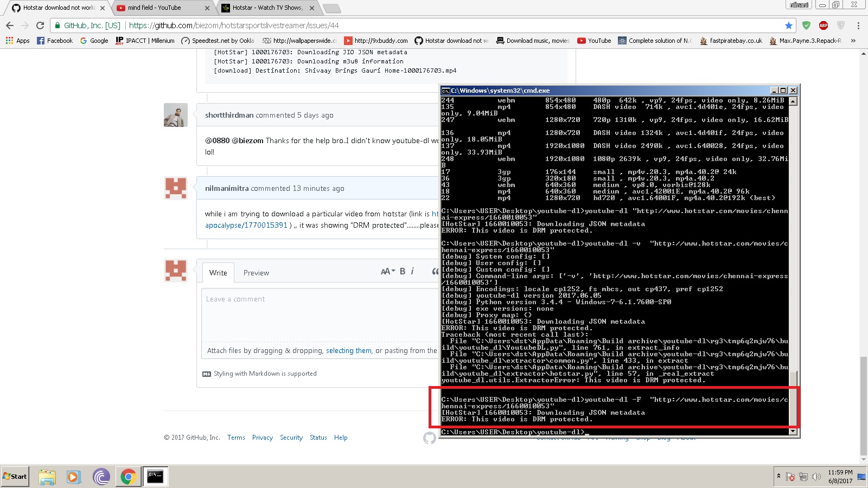868x488 pixels.
Task: Click the GitHub logo in the footer
Action: 430,438
